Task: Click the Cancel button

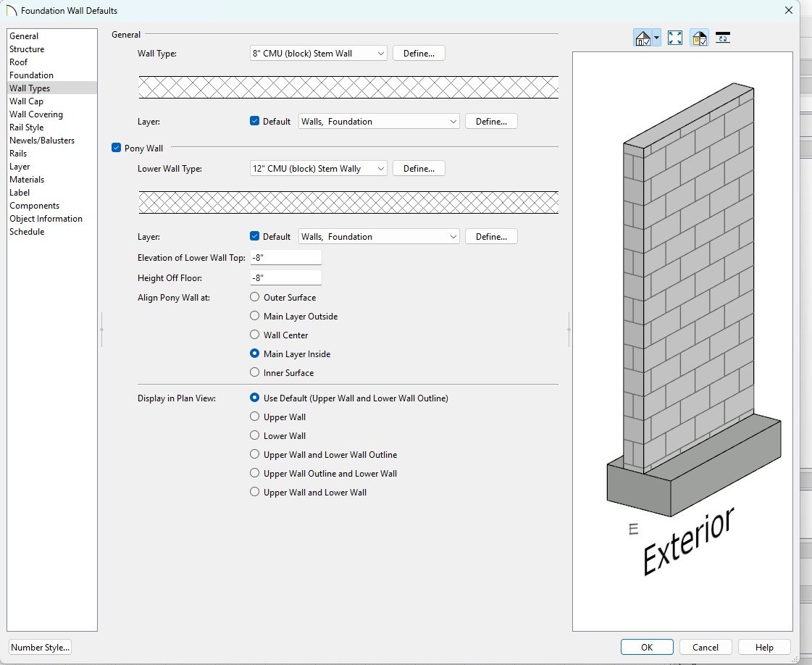Action: click(706, 648)
